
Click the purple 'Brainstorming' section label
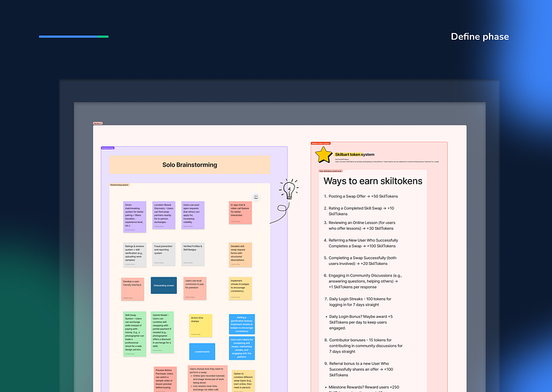[x=108, y=148]
